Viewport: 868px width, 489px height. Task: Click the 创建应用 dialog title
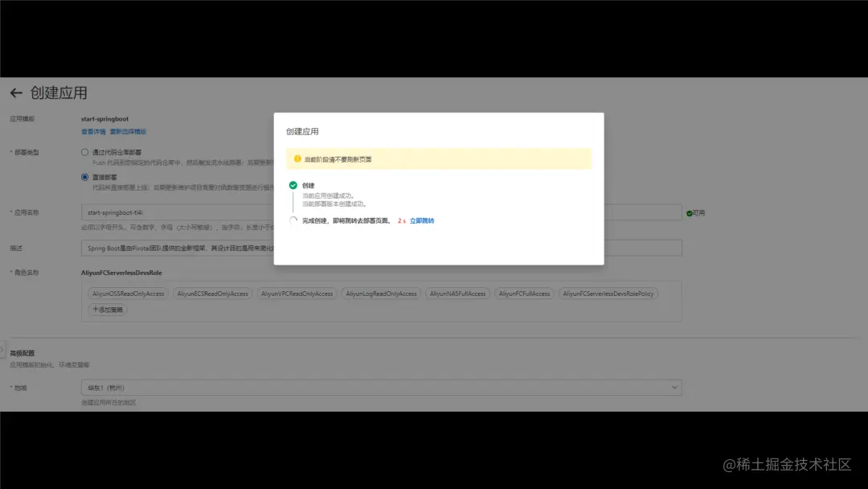tap(302, 132)
